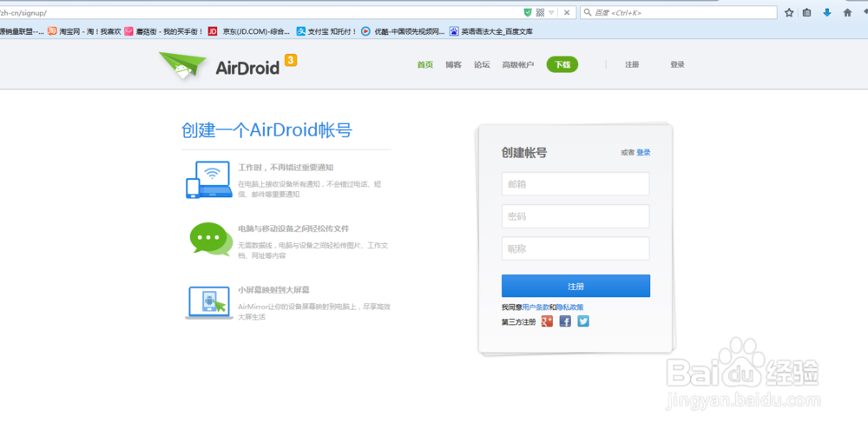
Task: Click the laptop and phone notification icon
Action: pyautogui.click(x=208, y=180)
